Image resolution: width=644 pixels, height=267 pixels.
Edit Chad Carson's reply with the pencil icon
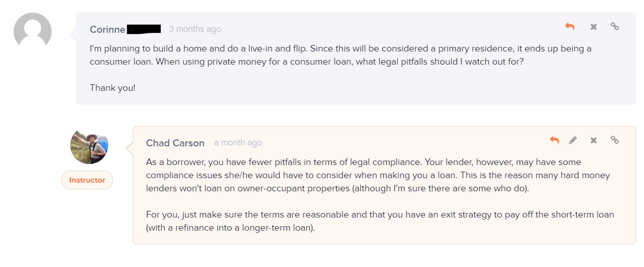(x=573, y=140)
